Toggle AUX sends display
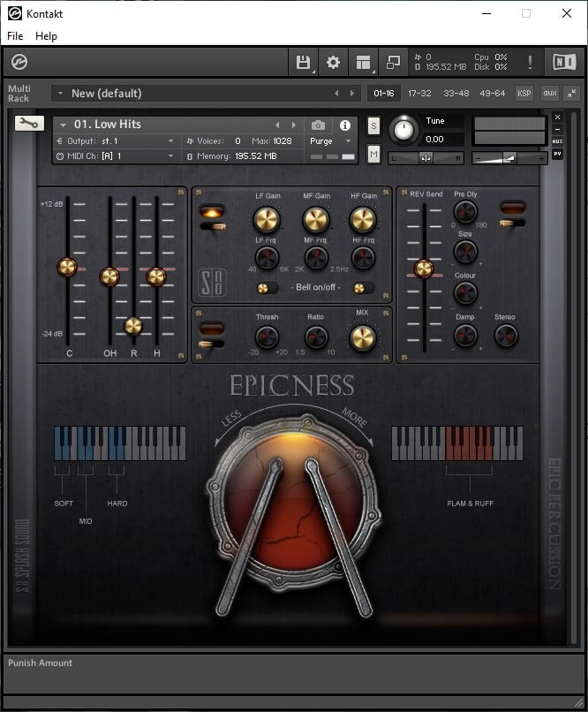The height and width of the screenshot is (712, 588). tap(558, 141)
